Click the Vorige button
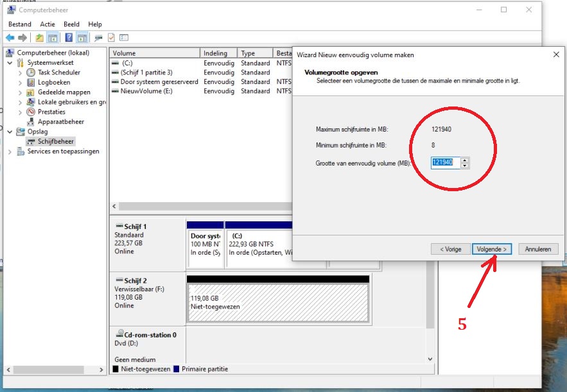This screenshot has width=567, height=392. (450, 249)
